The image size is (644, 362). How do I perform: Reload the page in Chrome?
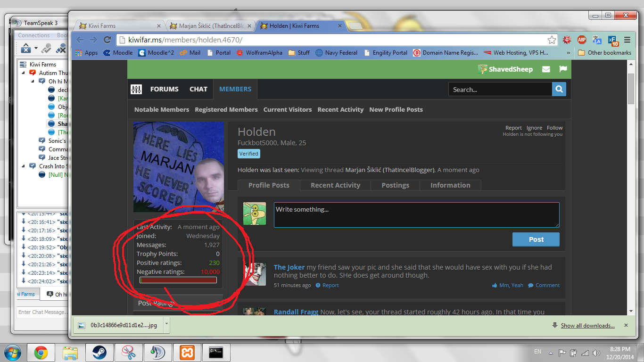pyautogui.click(x=107, y=40)
